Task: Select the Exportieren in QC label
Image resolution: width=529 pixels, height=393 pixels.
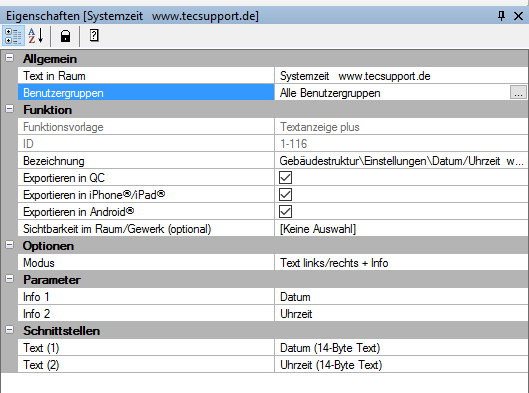Action: [64, 178]
